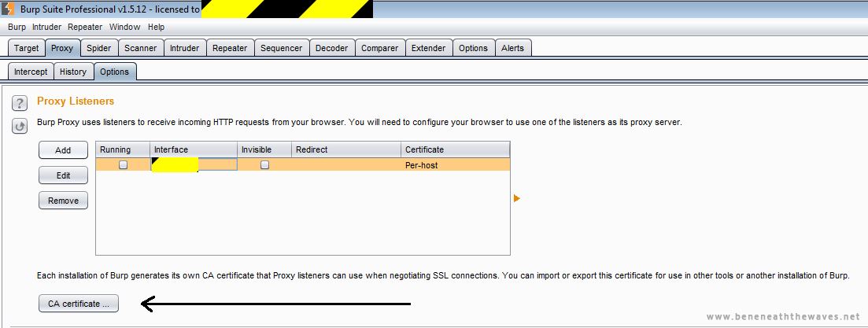This screenshot has width=868, height=328.
Task: Switch to the Decoder tab
Action: tap(331, 48)
